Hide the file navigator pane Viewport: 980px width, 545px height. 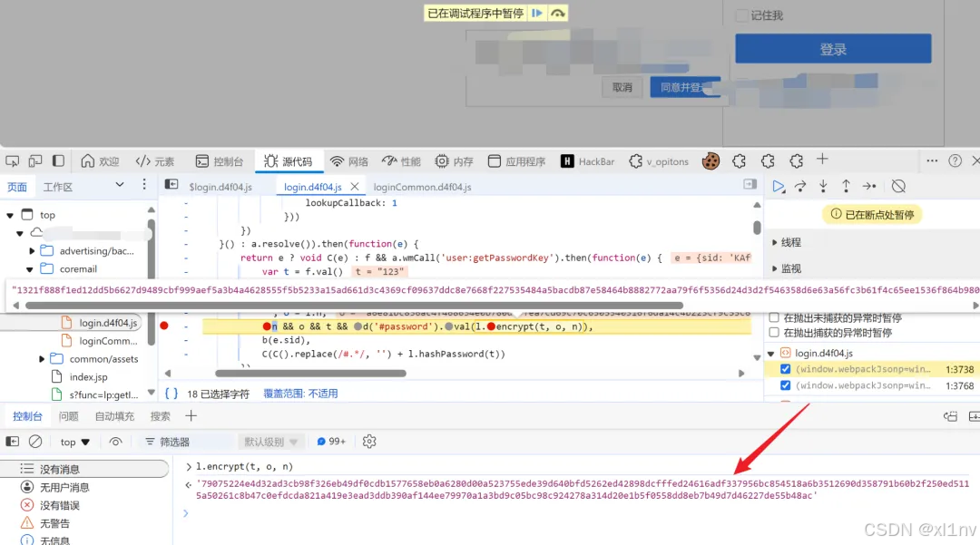coord(171,185)
